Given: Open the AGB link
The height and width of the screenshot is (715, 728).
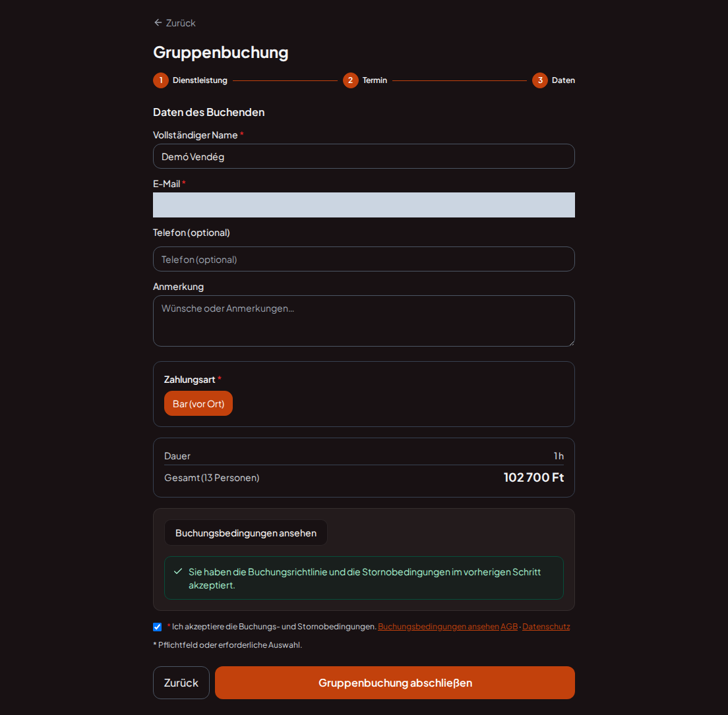Looking at the screenshot, I should click(x=509, y=627).
